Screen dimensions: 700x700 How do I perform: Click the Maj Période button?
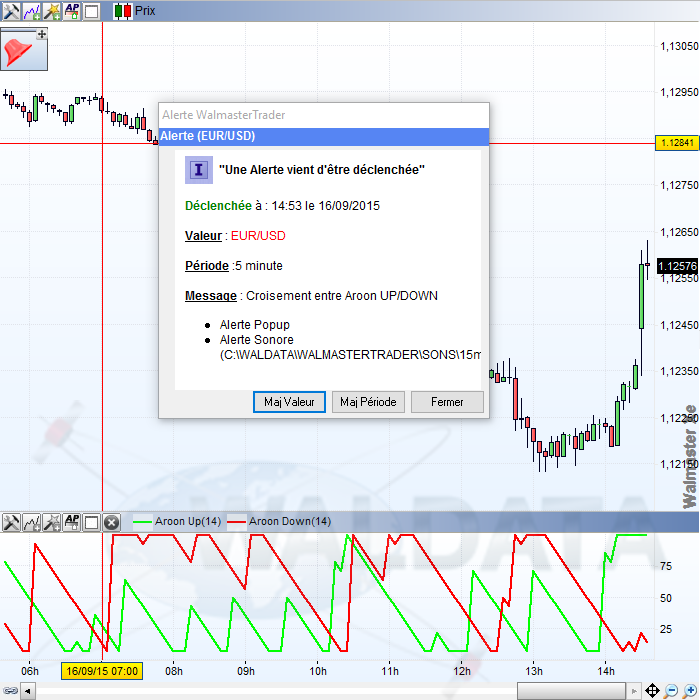pos(368,402)
